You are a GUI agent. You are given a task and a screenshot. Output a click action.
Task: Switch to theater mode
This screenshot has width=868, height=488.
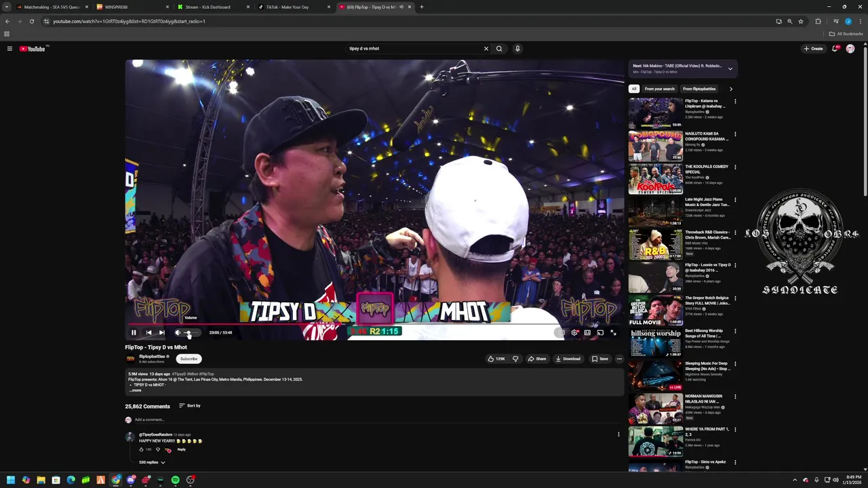click(x=587, y=333)
